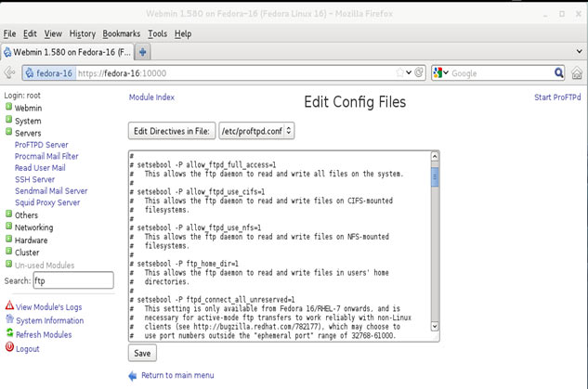Open the Tools menu
The height and width of the screenshot is (389, 588).
(158, 33)
